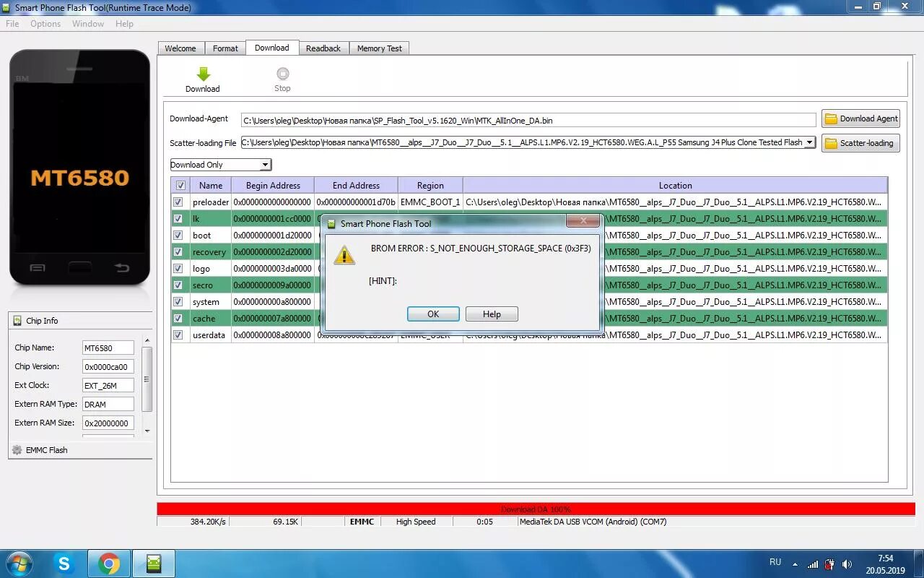
Task: Click the EMMC_BOOT_1 region cell
Action: 430,202
